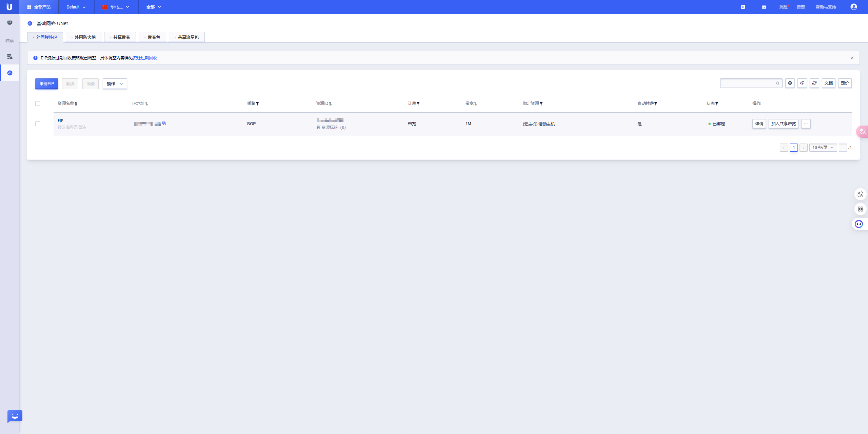Click the 资源标签 tag icon
The image size is (868, 434).
[318, 128]
